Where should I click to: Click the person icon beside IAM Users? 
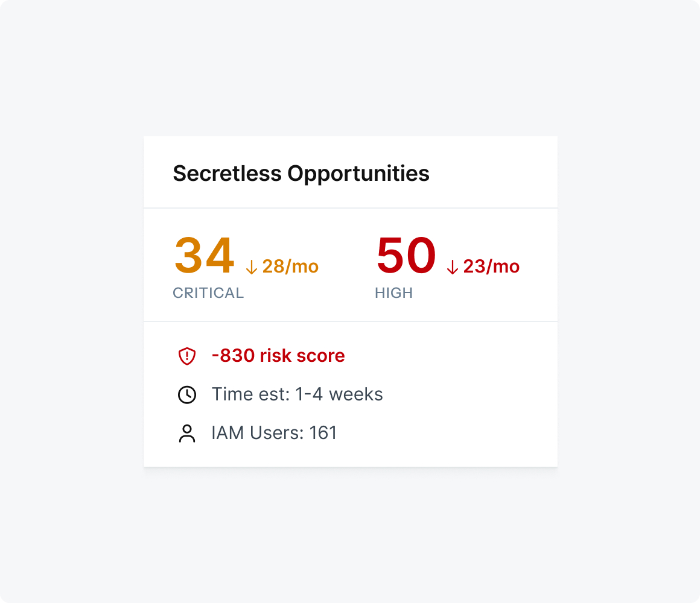pos(187,433)
